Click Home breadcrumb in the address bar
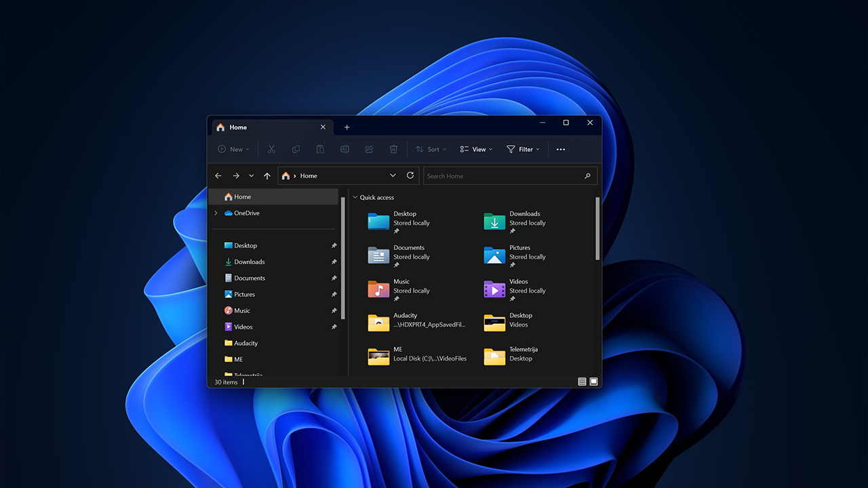The height and width of the screenshot is (488, 868). (x=309, y=176)
